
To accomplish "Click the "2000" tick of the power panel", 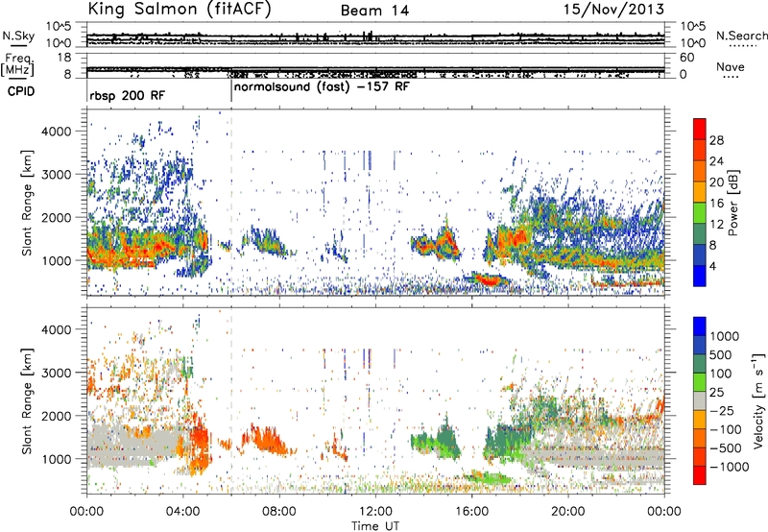I will click(56, 217).
